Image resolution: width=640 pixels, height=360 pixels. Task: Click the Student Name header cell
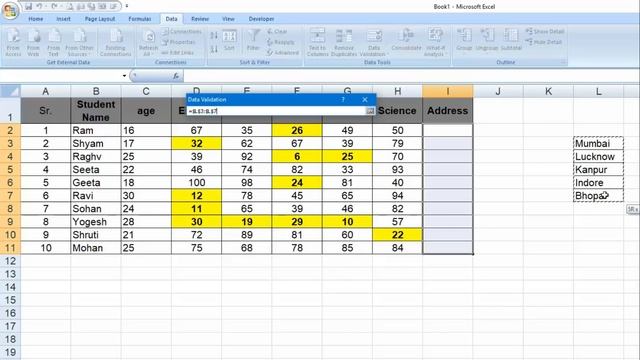96,111
